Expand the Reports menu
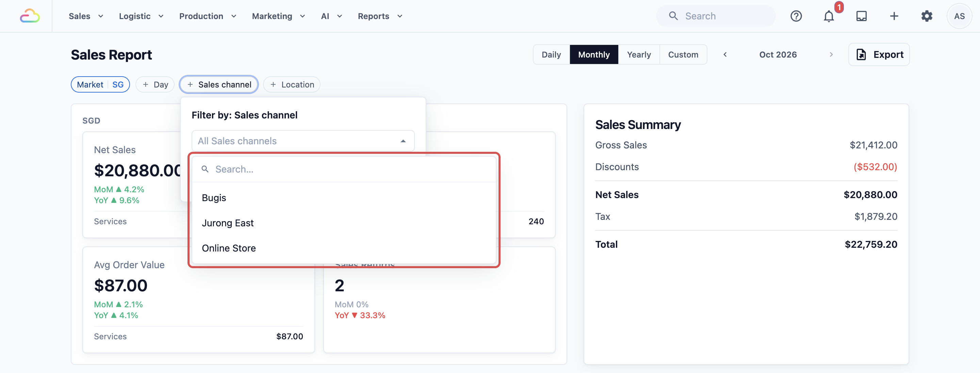980x373 pixels. [x=380, y=16]
